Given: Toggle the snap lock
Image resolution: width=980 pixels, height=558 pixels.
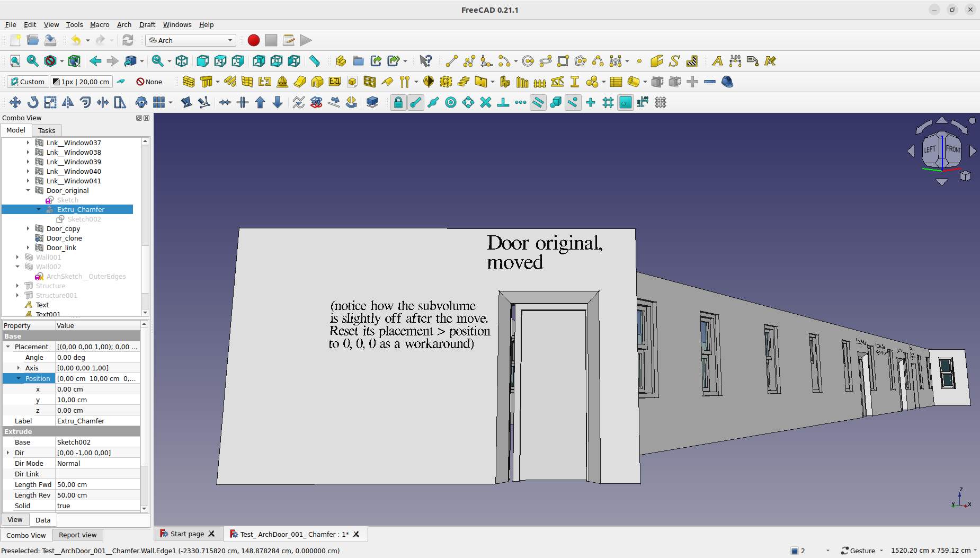Looking at the screenshot, I should click(x=399, y=102).
